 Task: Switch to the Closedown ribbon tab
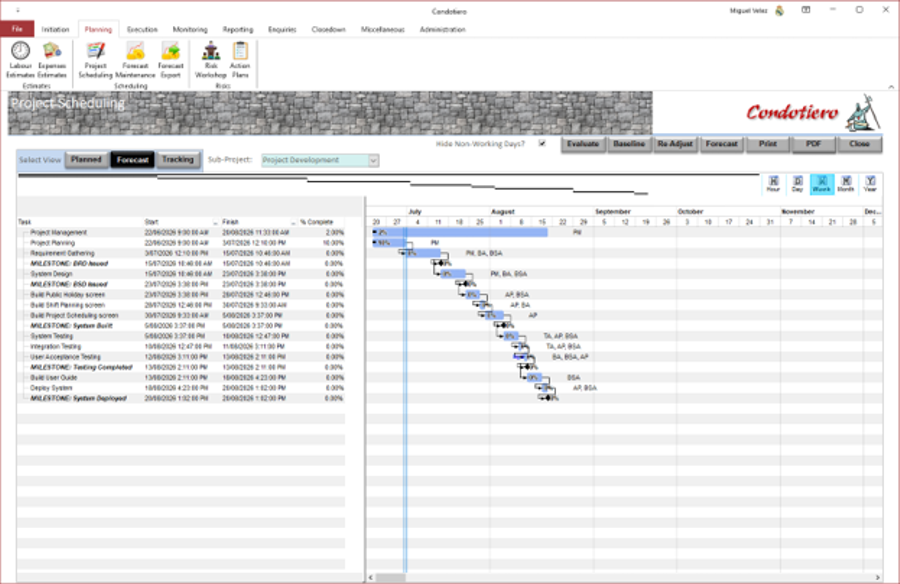(x=328, y=29)
